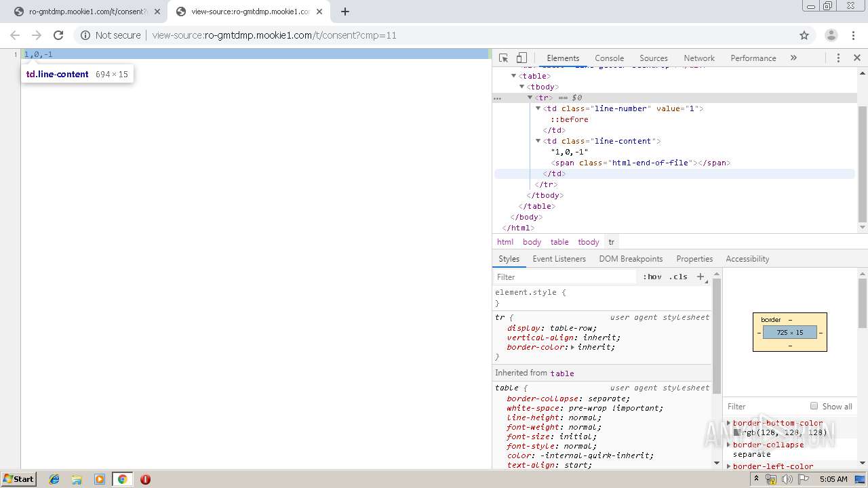Select the ::before pseudo element

click(569, 119)
